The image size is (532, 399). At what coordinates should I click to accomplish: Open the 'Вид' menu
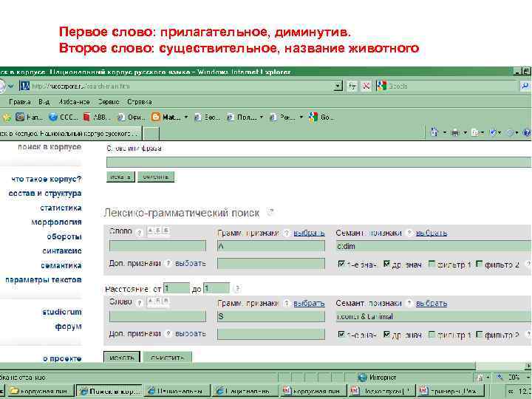[x=44, y=102]
